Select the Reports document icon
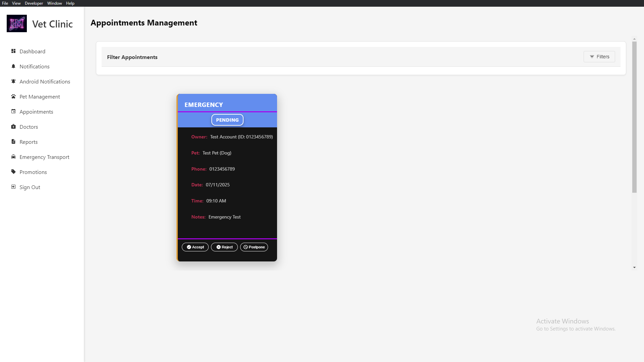Image resolution: width=644 pixels, height=362 pixels. pyautogui.click(x=13, y=142)
